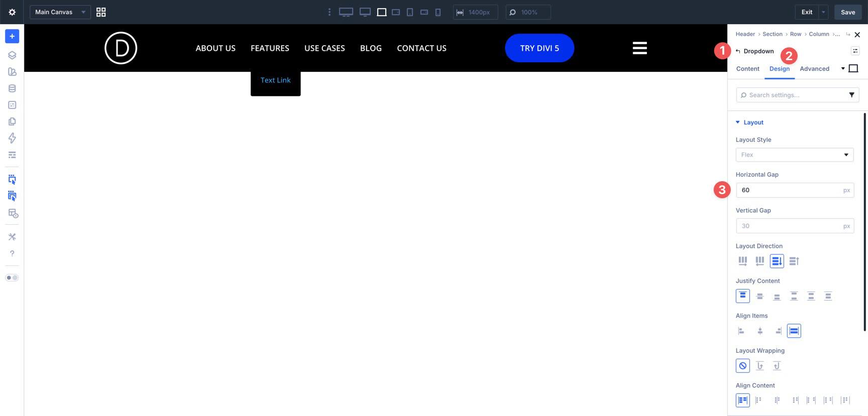The image size is (868, 416).
Task: Enable the hover-select mode icon
Action: click(12, 179)
